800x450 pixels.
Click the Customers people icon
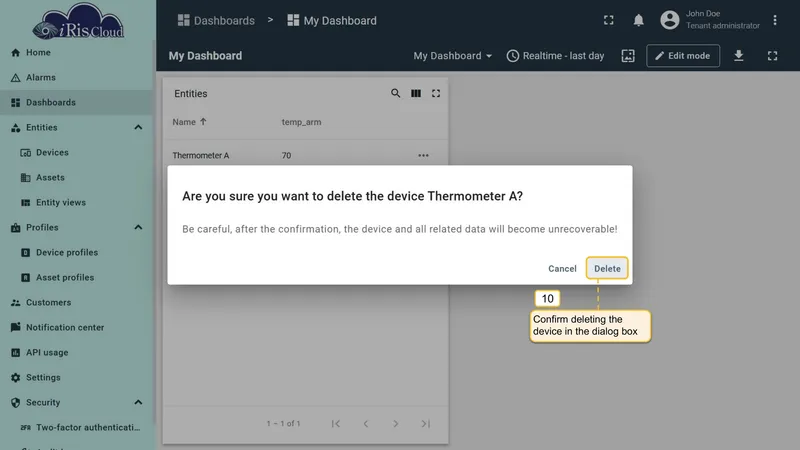coord(15,303)
